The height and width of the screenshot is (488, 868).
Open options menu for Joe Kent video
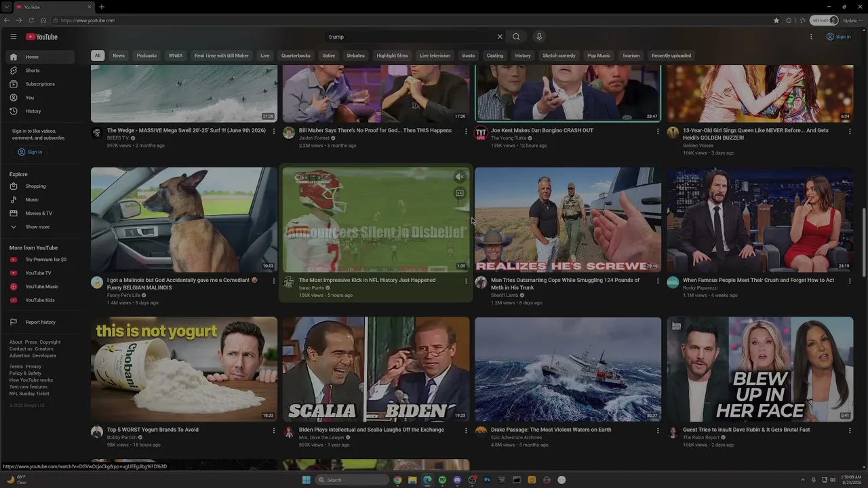(658, 131)
